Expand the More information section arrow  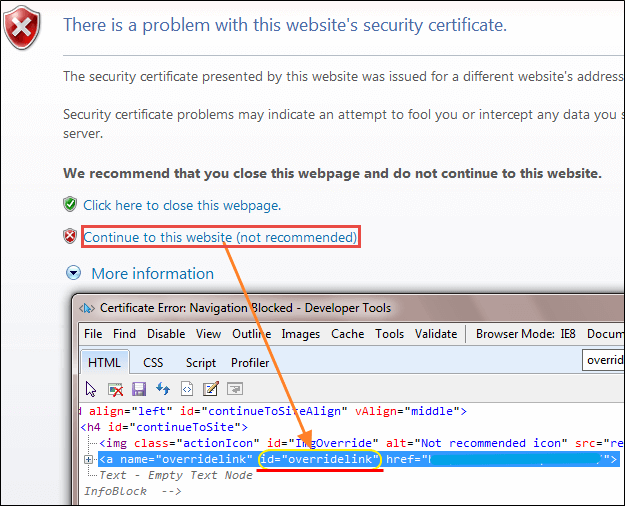click(73, 273)
